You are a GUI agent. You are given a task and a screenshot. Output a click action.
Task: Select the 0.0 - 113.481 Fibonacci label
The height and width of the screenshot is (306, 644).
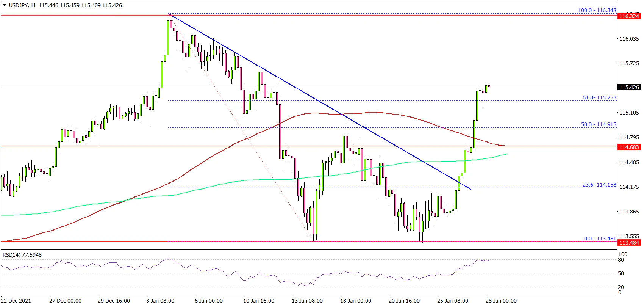point(600,239)
